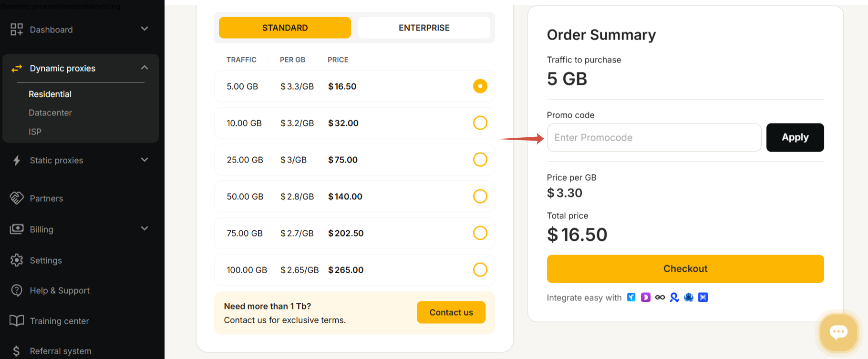This screenshot has height=359, width=868.
Task: Select the 10.00 GB plan radio button
Action: tap(480, 123)
